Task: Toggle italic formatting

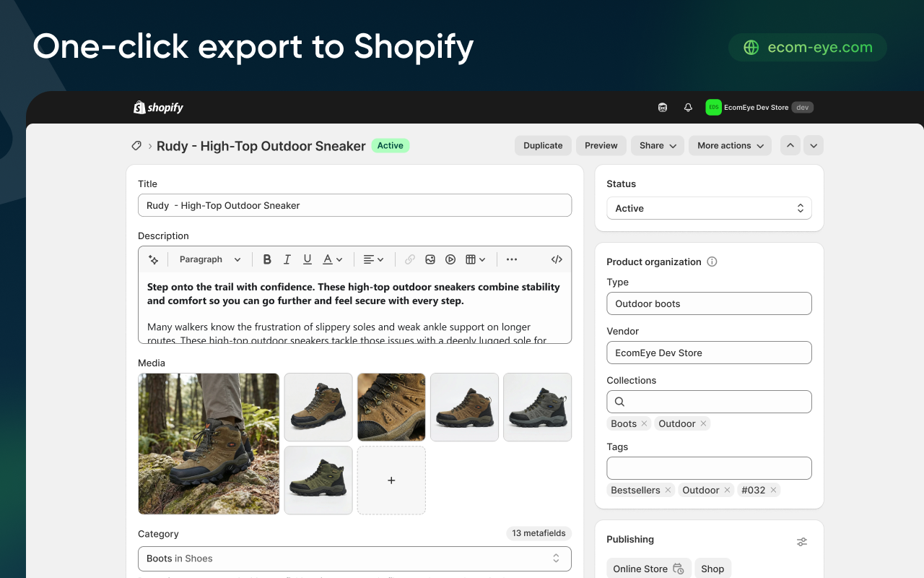Action: 287,259
